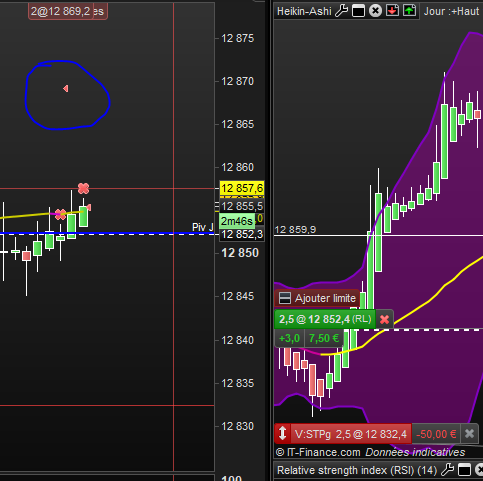This screenshot has width=483, height=481.
Task: Delete stop order with grey X button
Action: click(469, 434)
